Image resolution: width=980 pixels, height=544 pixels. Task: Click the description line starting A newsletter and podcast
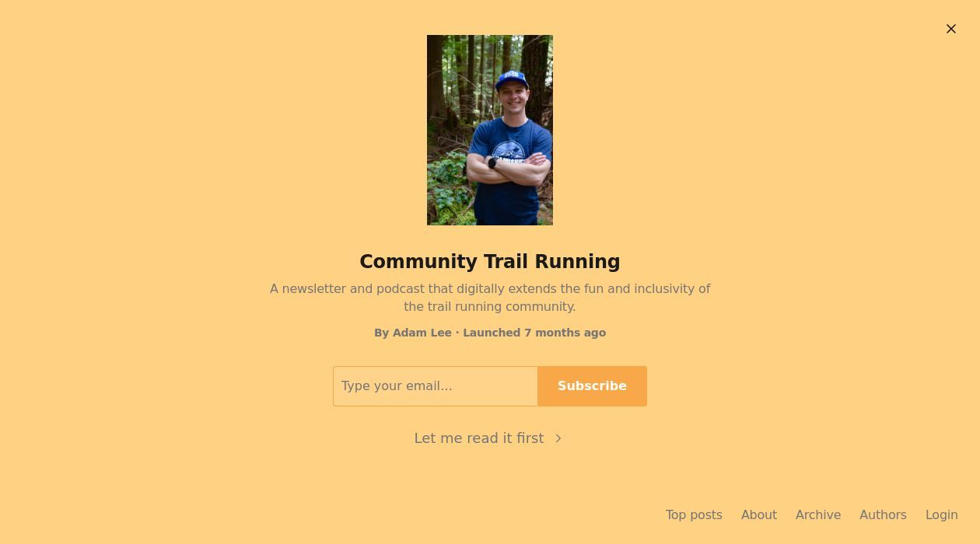(490, 288)
